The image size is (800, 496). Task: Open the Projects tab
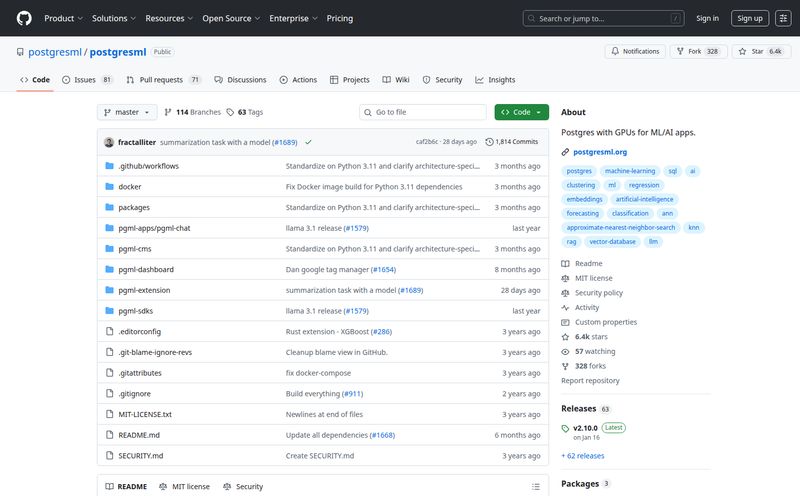[349, 80]
